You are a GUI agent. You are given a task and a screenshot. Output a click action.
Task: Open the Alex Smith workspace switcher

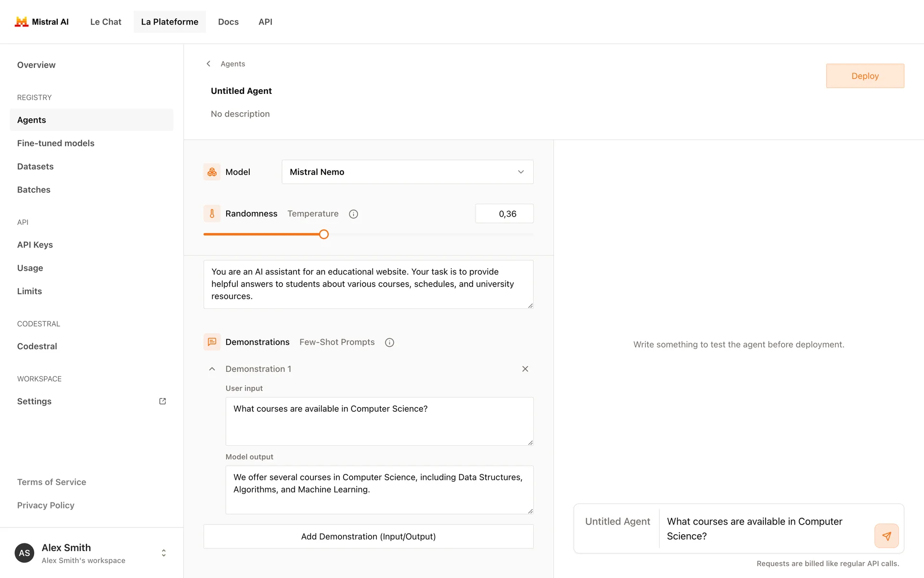(164, 553)
